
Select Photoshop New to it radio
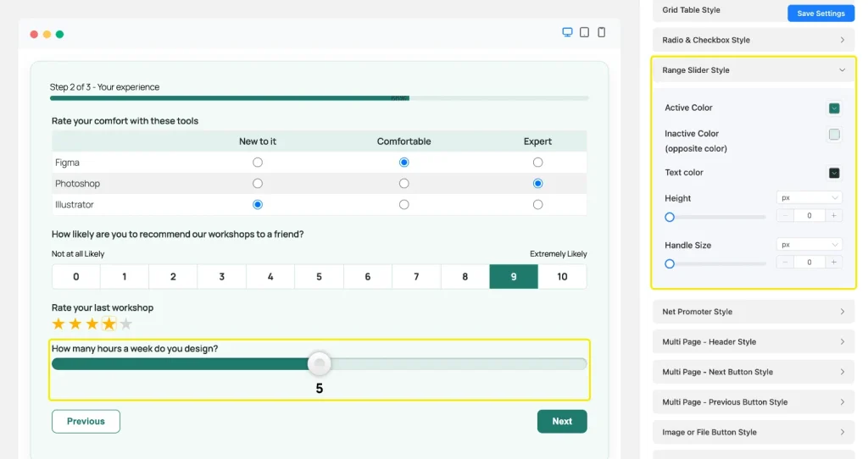258,184
